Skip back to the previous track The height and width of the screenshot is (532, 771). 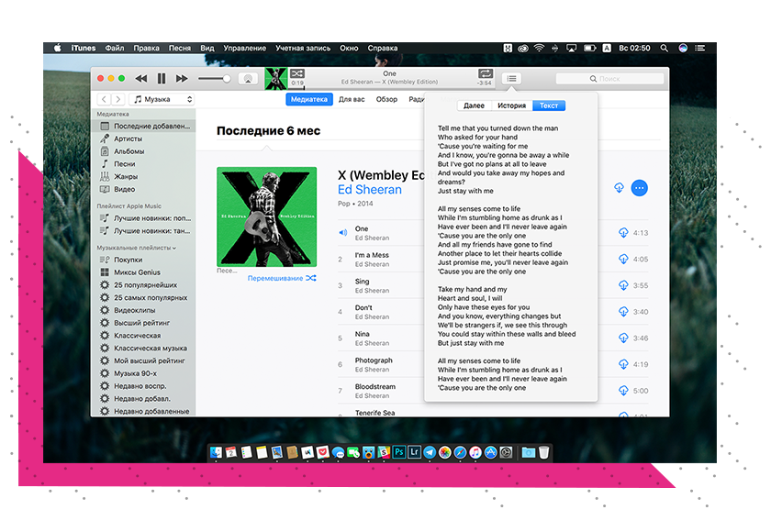[141, 79]
